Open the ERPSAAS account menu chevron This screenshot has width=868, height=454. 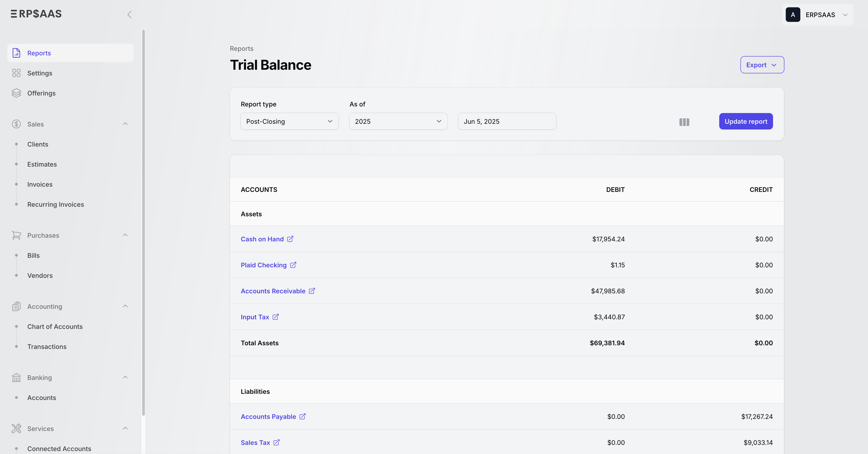click(x=845, y=15)
